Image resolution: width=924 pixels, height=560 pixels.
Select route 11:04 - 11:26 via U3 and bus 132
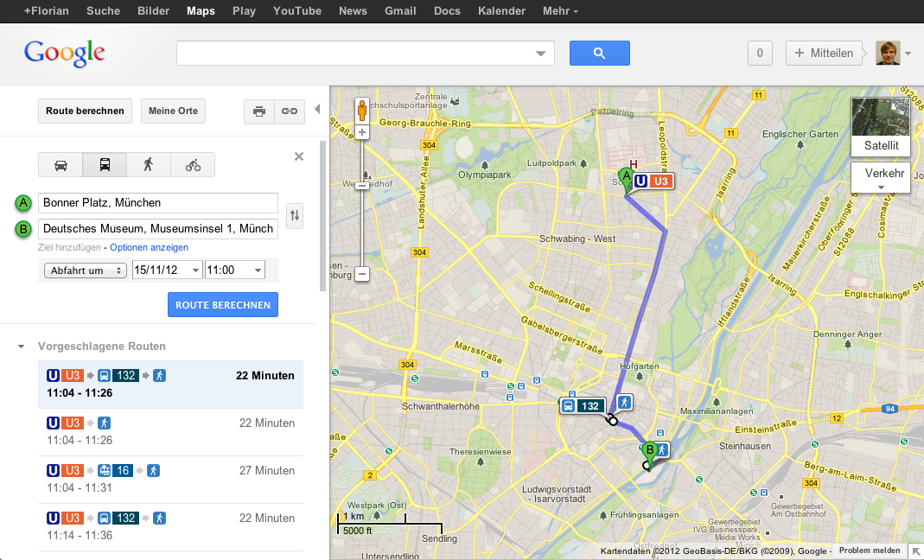pyautogui.click(x=171, y=385)
